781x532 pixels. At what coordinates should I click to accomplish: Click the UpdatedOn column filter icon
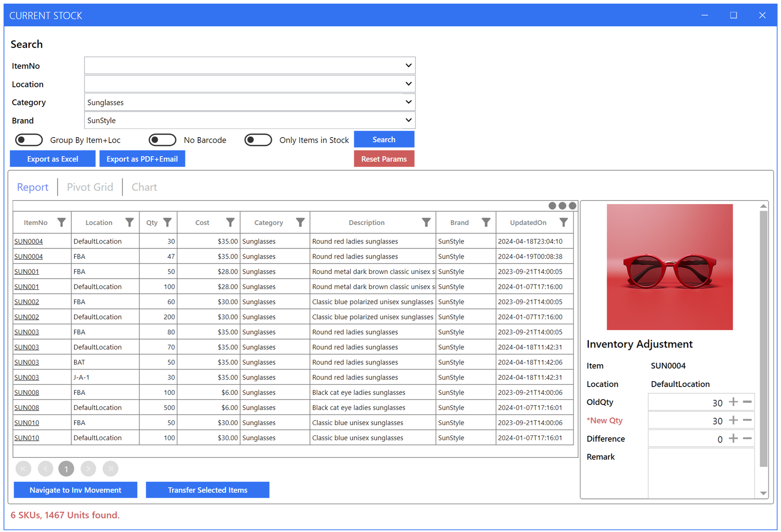563,223
